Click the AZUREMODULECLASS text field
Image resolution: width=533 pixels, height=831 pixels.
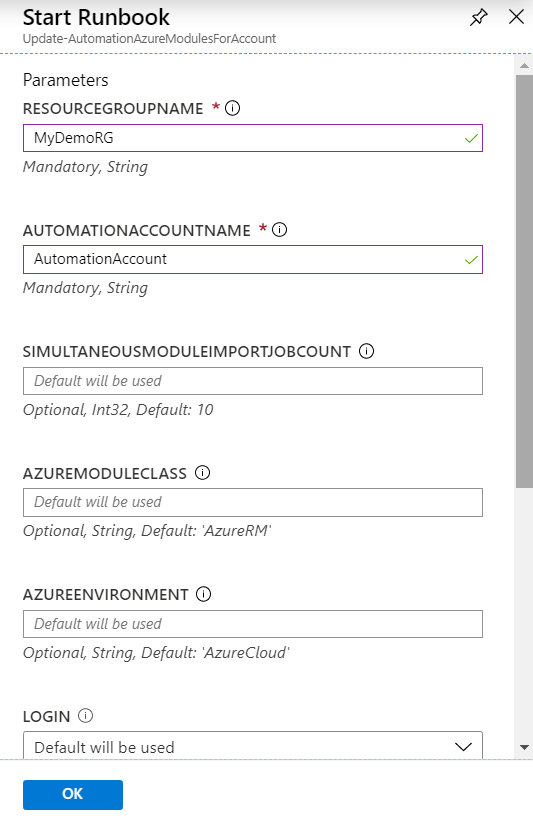(x=253, y=502)
